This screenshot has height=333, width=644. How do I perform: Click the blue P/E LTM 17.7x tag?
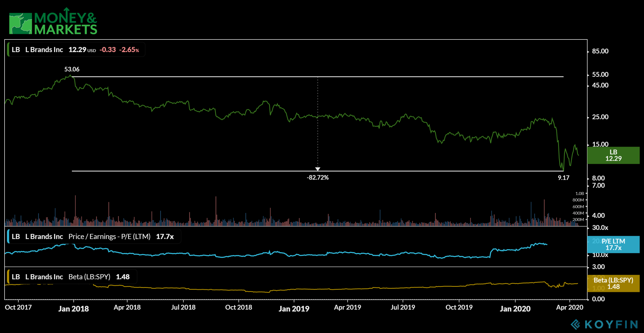coord(613,244)
